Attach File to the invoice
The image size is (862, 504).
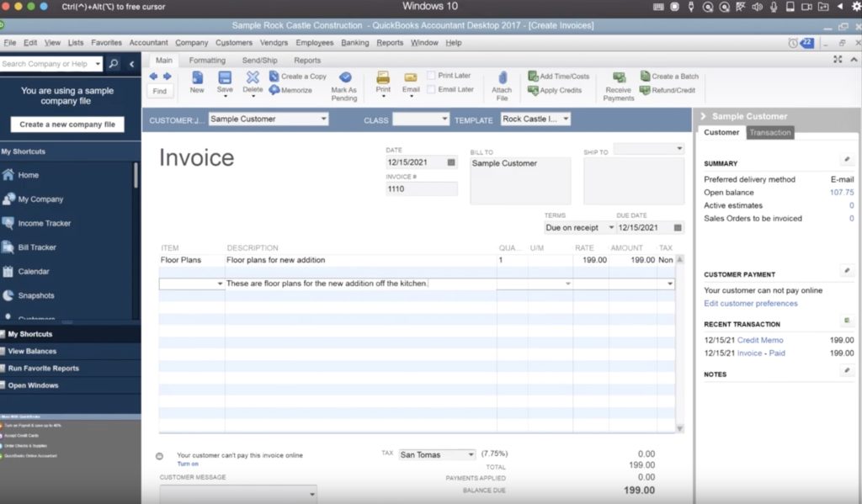coord(502,87)
